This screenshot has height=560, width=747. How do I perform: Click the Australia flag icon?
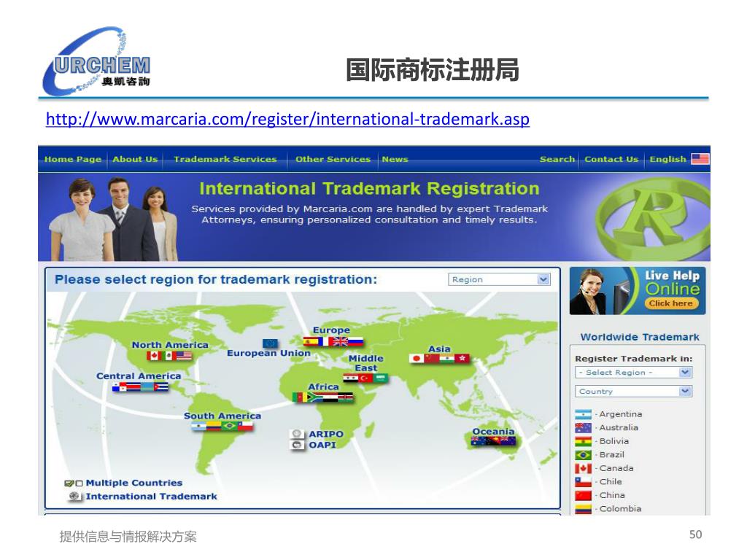pyautogui.click(x=583, y=427)
